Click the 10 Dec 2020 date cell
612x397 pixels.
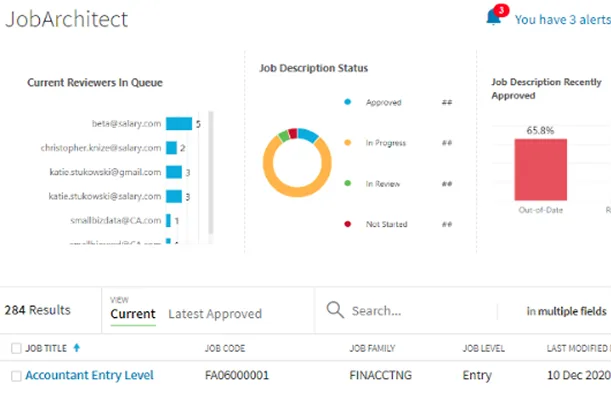(579, 375)
